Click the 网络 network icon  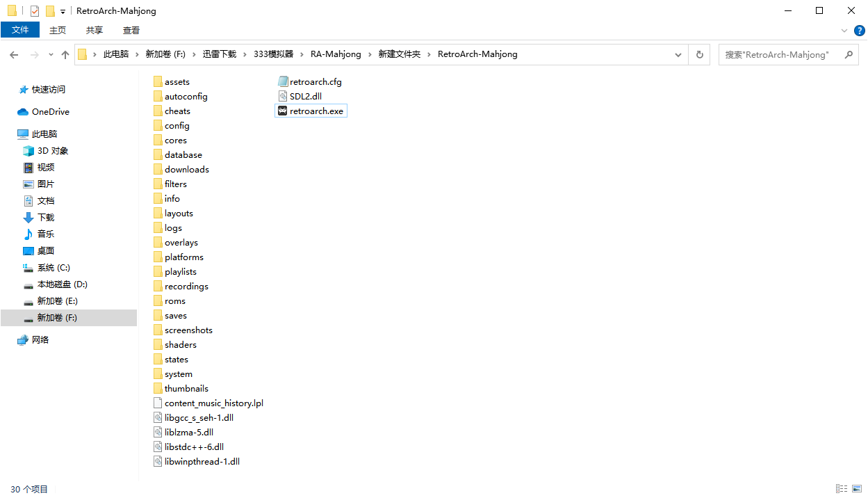click(x=23, y=339)
